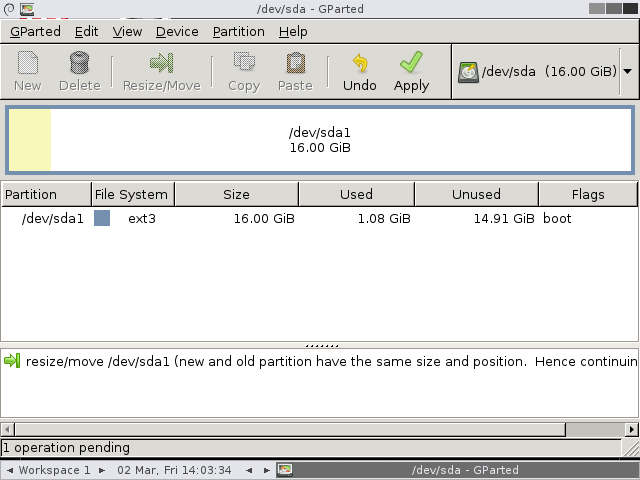
Task: Click the previous window arrow in taskbar
Action: tap(249, 470)
